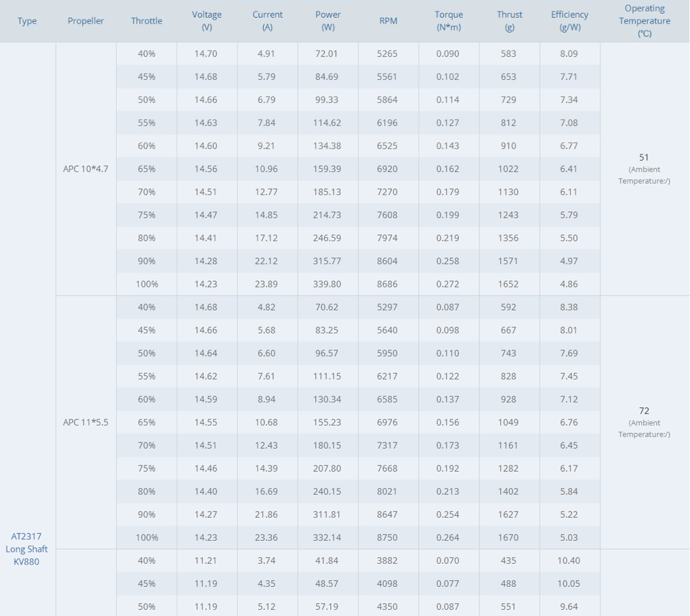The image size is (690, 616).
Task: Click the power value 315.77
Action: [327, 261]
